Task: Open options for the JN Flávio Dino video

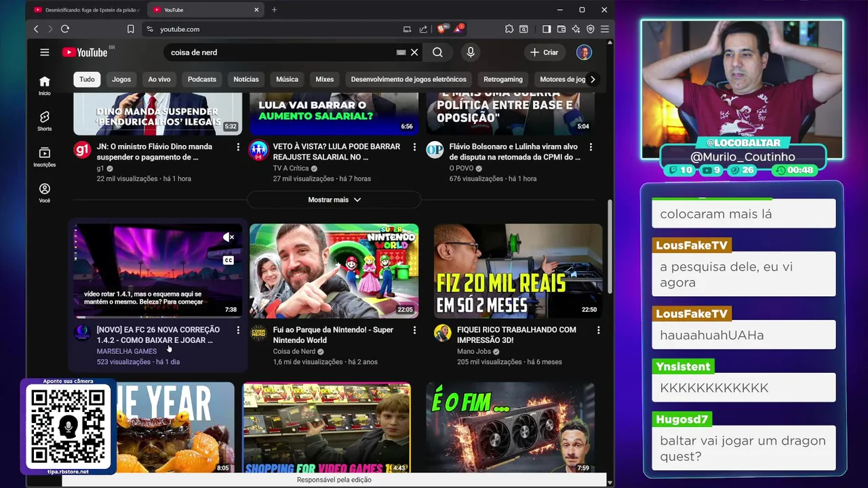Action: click(238, 147)
